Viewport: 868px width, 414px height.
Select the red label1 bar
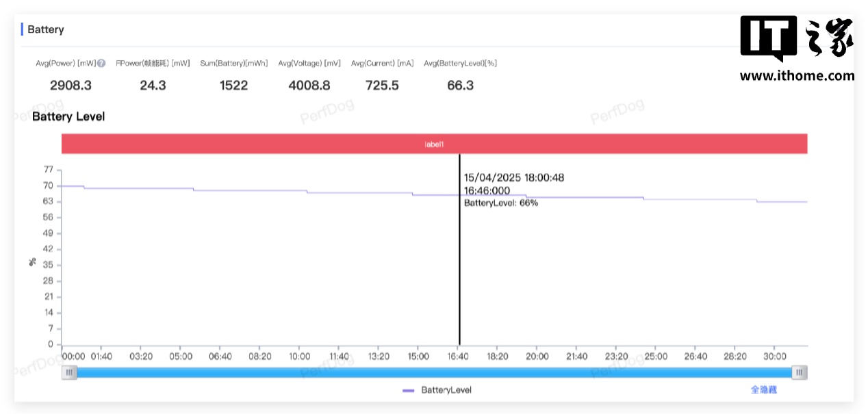click(x=434, y=144)
